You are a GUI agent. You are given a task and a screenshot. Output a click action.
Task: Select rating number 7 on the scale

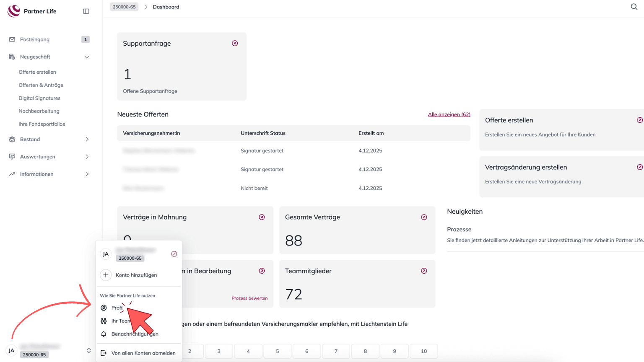pyautogui.click(x=336, y=351)
